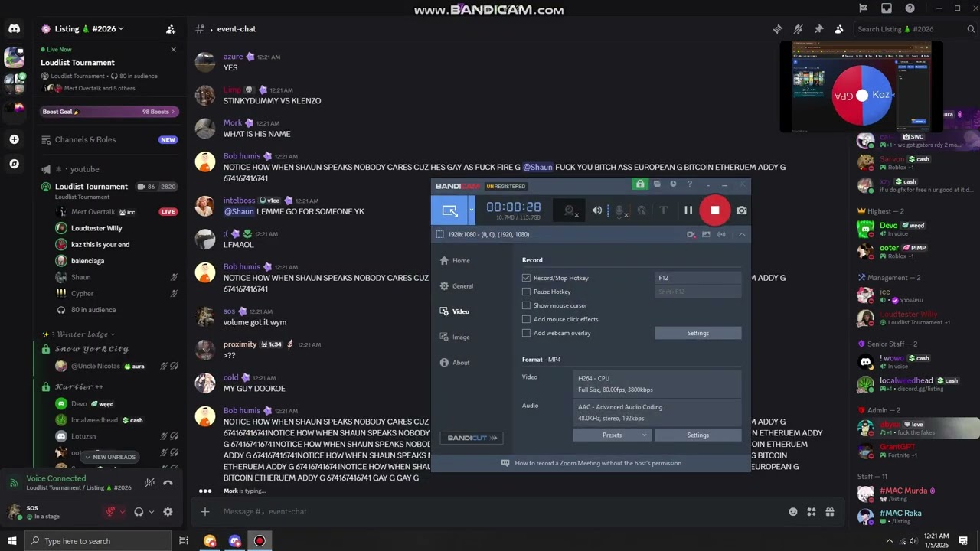The image size is (980, 551).
Task: Click the NEW UNREADS pill
Action: pos(110,457)
